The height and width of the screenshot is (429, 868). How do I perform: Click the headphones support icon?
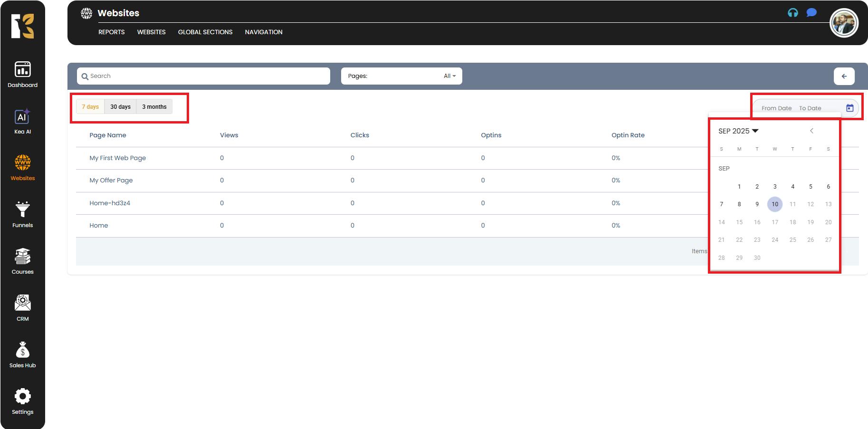pos(792,13)
